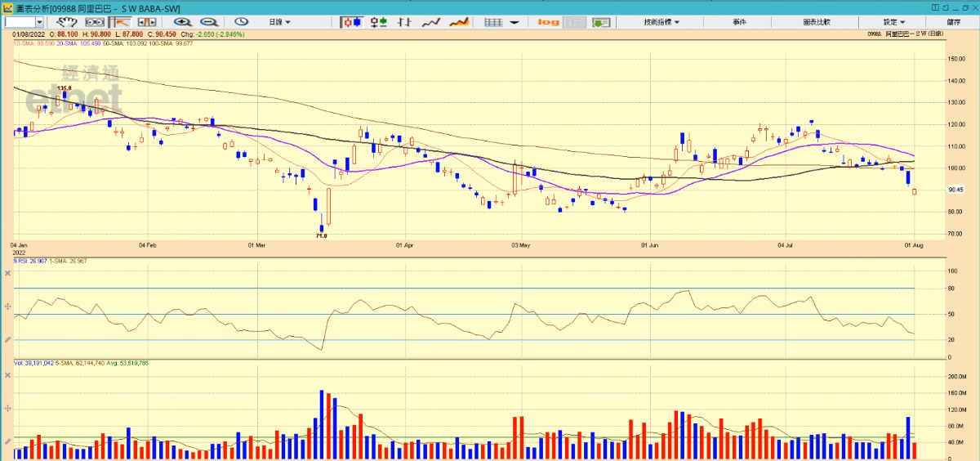The image size is (980, 461).
Task: Click the 135.0 high price label
Action: [x=64, y=87]
